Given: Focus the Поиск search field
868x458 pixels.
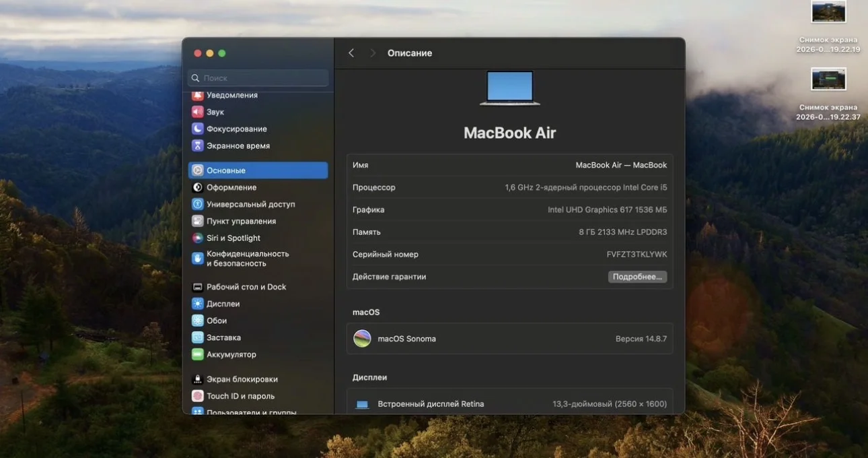Looking at the screenshot, I should click(258, 78).
